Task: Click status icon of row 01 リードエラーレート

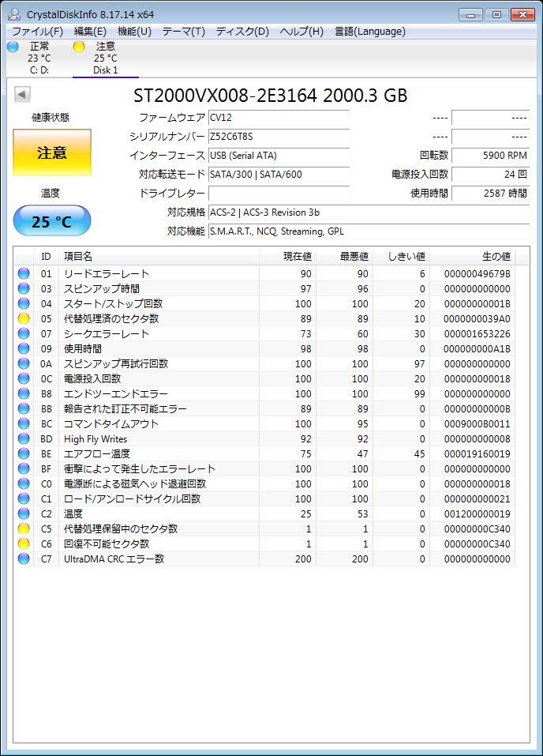Action: pos(24,274)
